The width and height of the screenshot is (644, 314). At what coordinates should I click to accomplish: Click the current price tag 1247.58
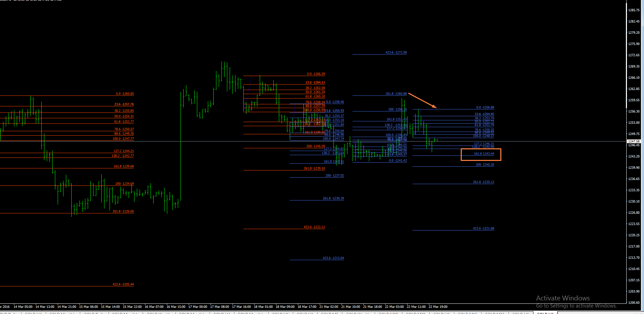pos(634,141)
